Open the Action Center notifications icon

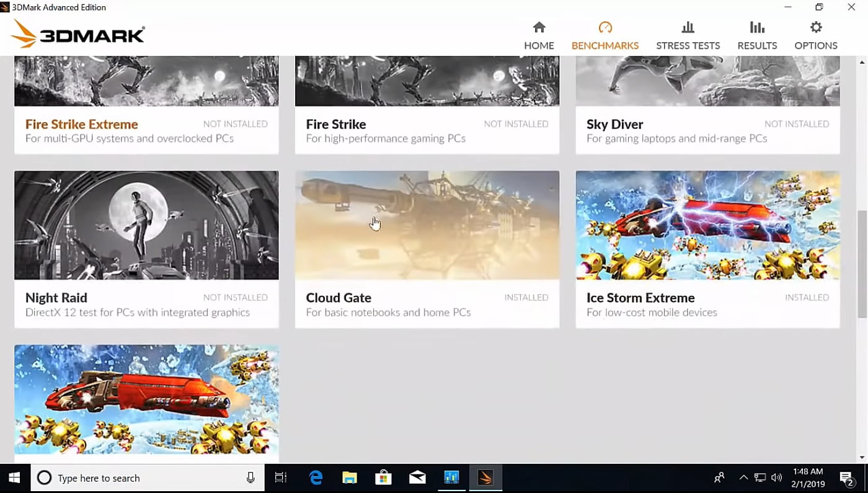pos(846,477)
